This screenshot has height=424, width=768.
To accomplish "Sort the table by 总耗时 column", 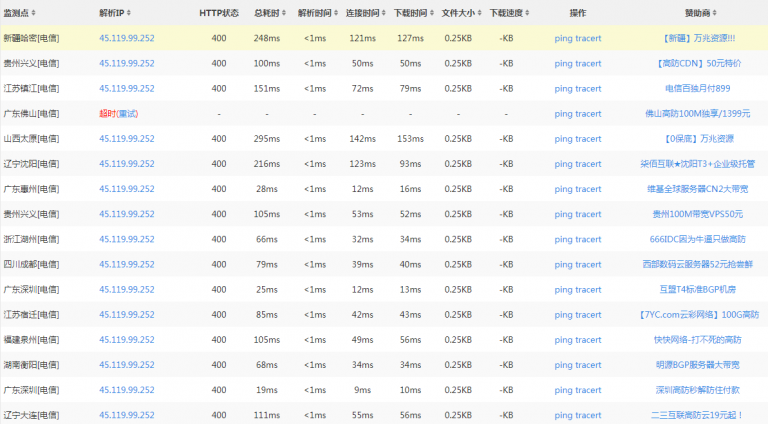I will (268, 12).
